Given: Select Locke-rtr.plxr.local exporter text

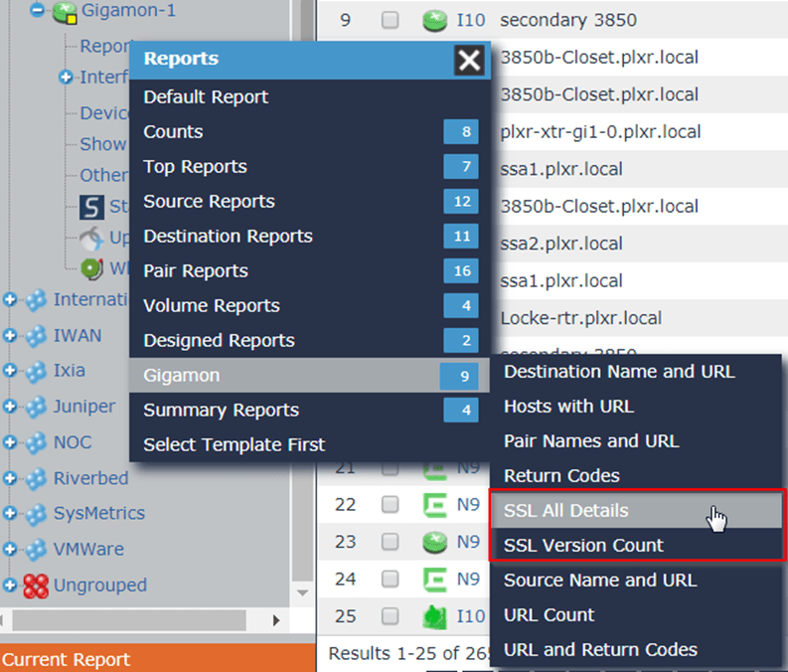Looking at the screenshot, I should coord(581,318).
